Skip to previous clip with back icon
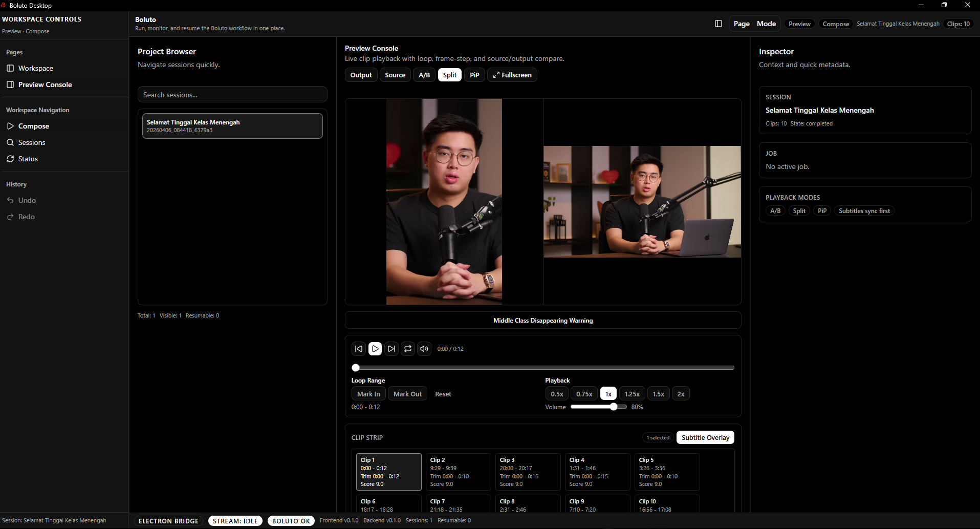980x529 pixels. [x=359, y=349]
